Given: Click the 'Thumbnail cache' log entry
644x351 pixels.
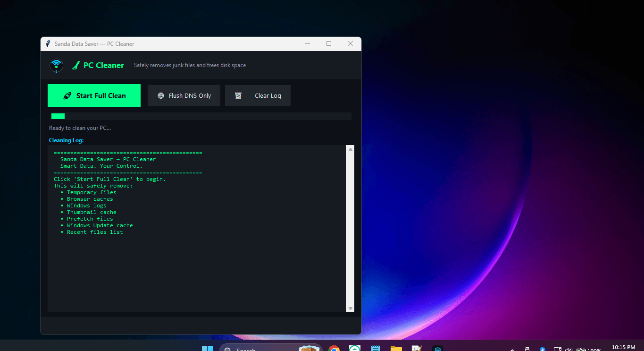Looking at the screenshot, I should [92, 212].
